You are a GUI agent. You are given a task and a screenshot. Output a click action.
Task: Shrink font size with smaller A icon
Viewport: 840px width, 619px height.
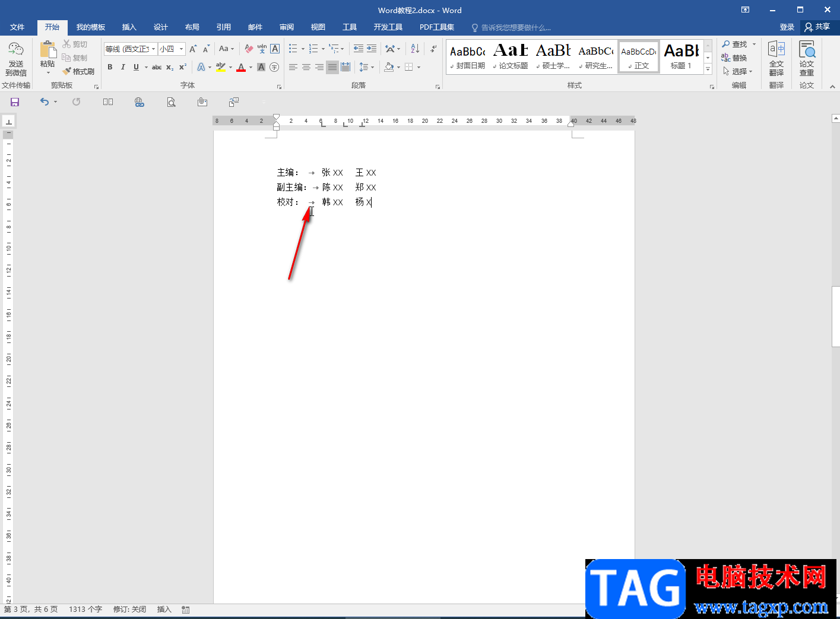206,49
